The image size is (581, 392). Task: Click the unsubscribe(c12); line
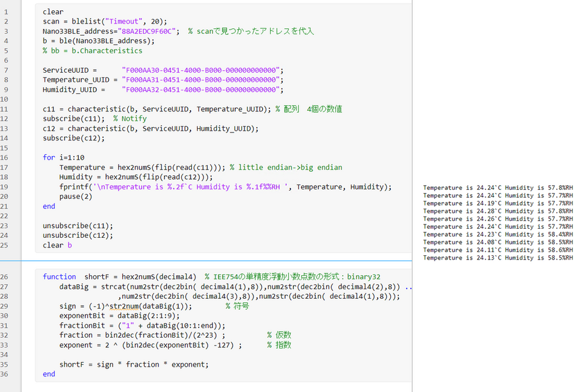[x=78, y=236]
